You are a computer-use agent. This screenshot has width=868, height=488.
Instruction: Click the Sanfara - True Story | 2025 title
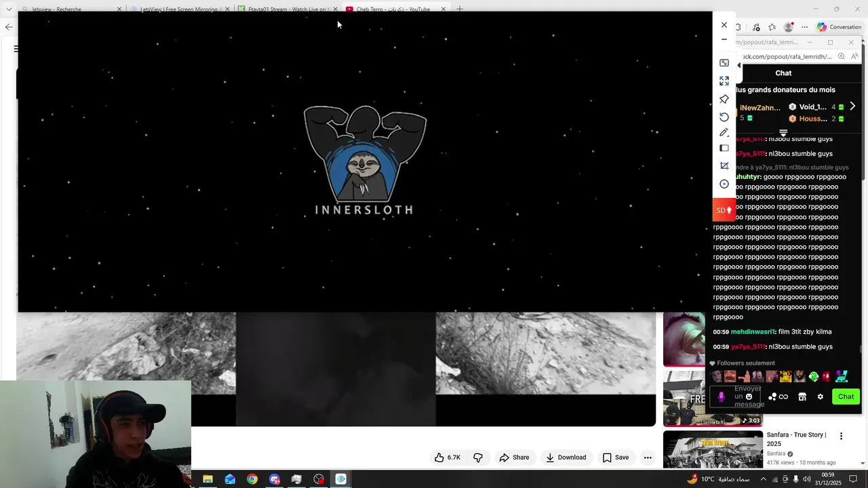(x=796, y=439)
